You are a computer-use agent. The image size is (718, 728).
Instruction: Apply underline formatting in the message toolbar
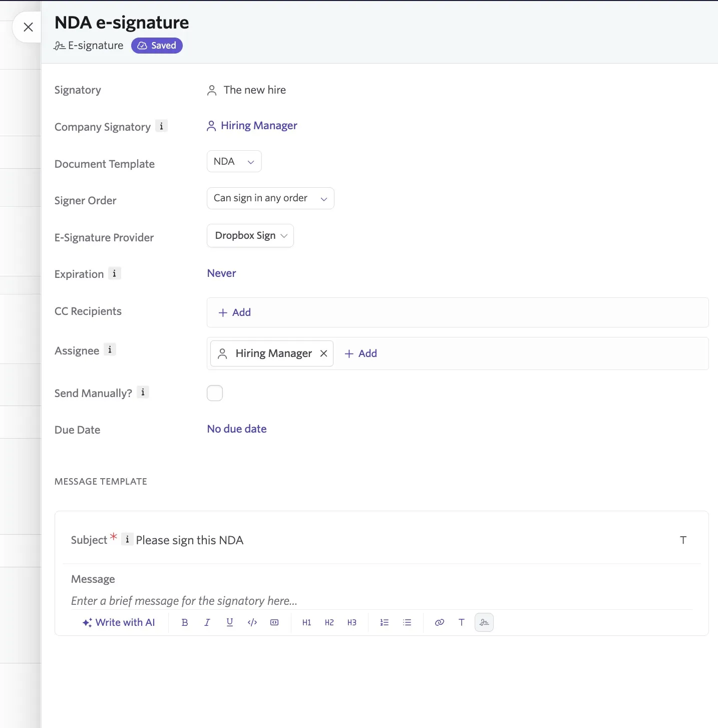tap(230, 622)
